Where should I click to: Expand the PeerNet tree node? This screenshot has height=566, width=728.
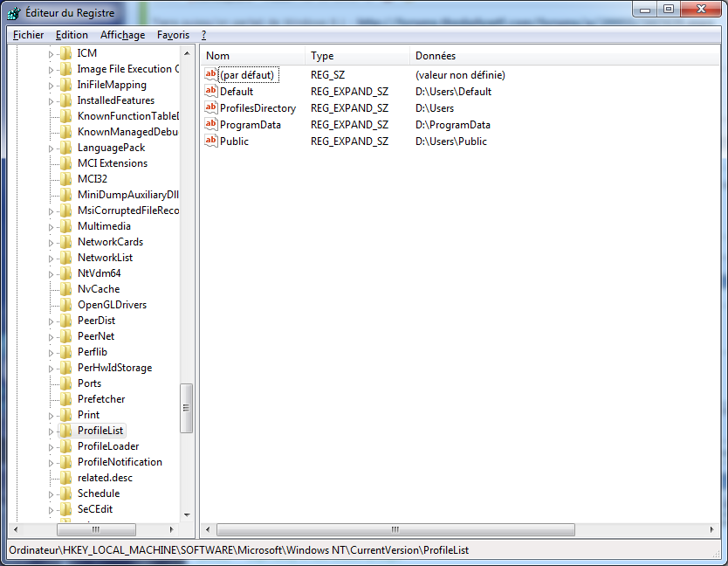coord(51,336)
